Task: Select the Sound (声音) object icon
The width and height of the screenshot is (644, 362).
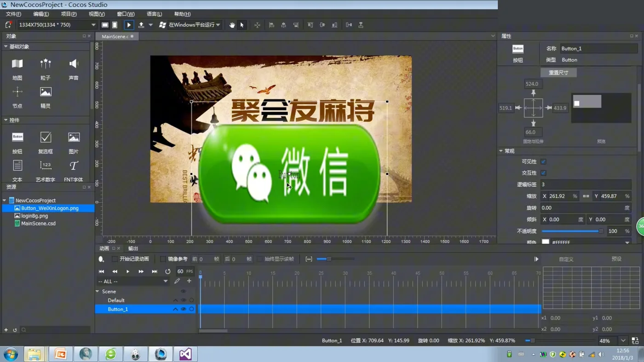Action: 74,64
